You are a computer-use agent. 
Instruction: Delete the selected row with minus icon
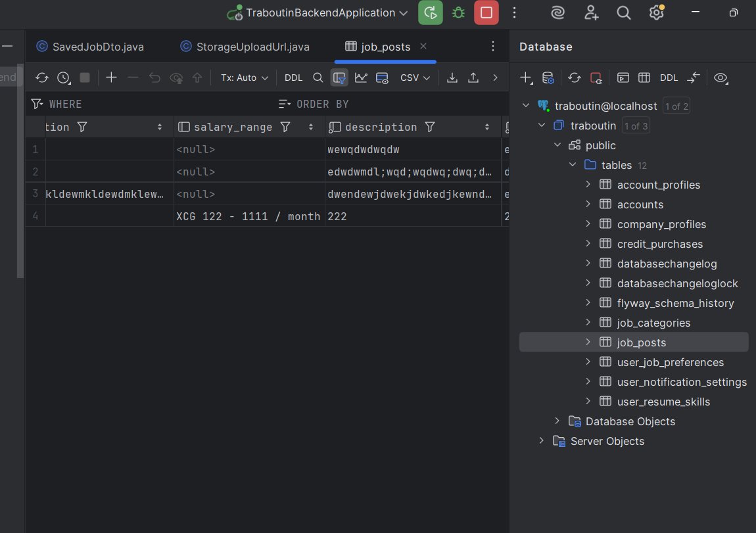point(133,78)
